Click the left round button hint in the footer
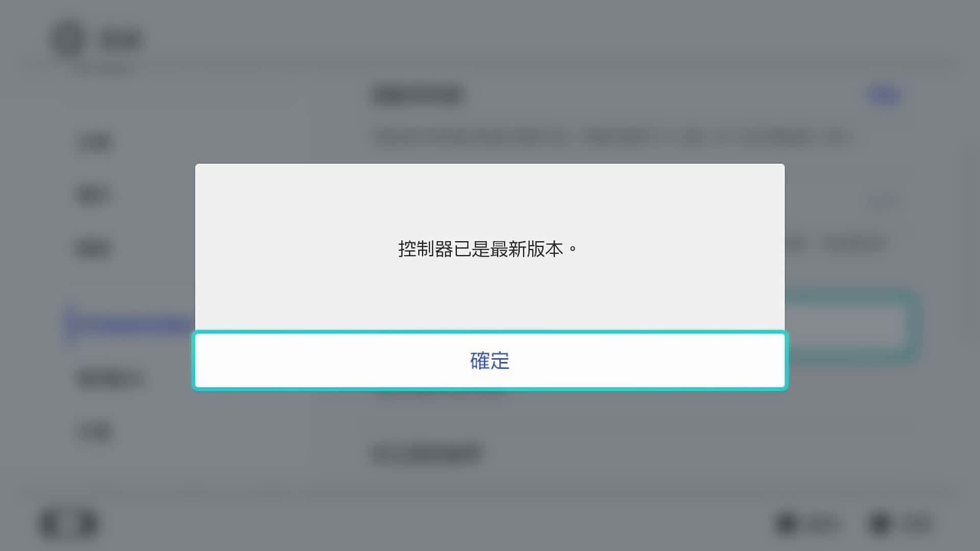 click(x=807, y=523)
